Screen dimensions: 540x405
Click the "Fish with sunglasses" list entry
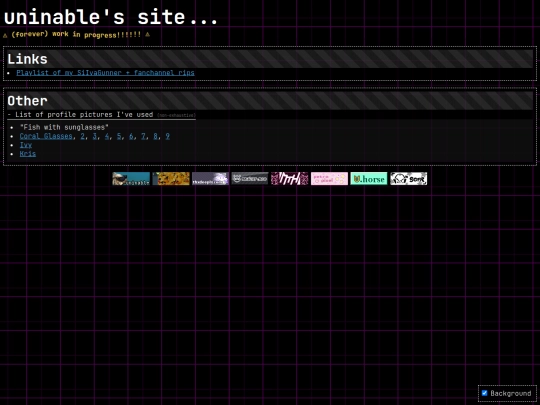[64, 127]
